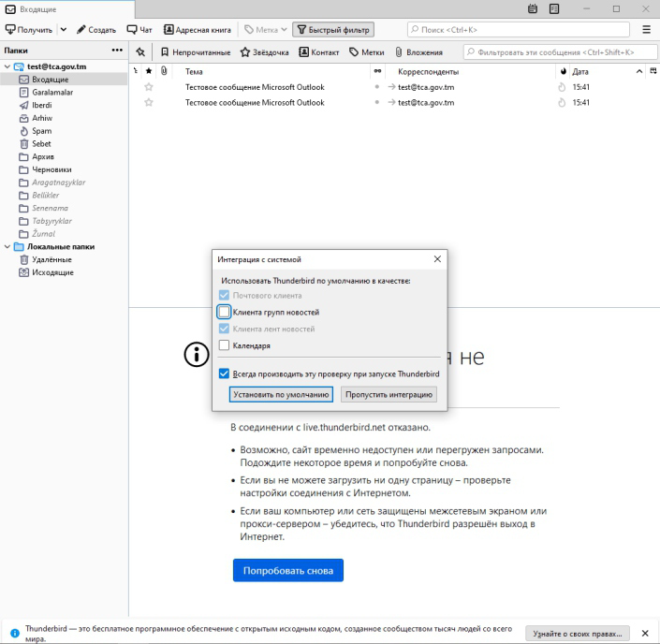The width and height of the screenshot is (660, 644).
Task: Open the application hamburger menu
Action: click(x=647, y=29)
